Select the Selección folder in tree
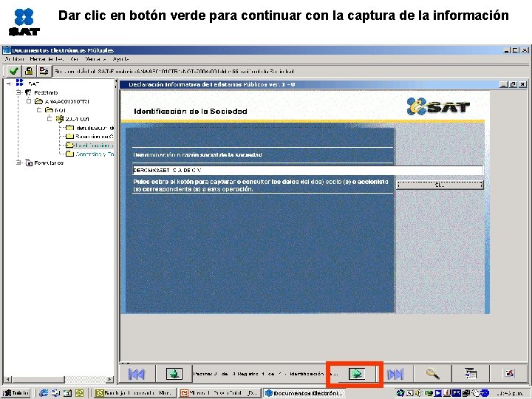The image size is (532, 399). [90, 137]
